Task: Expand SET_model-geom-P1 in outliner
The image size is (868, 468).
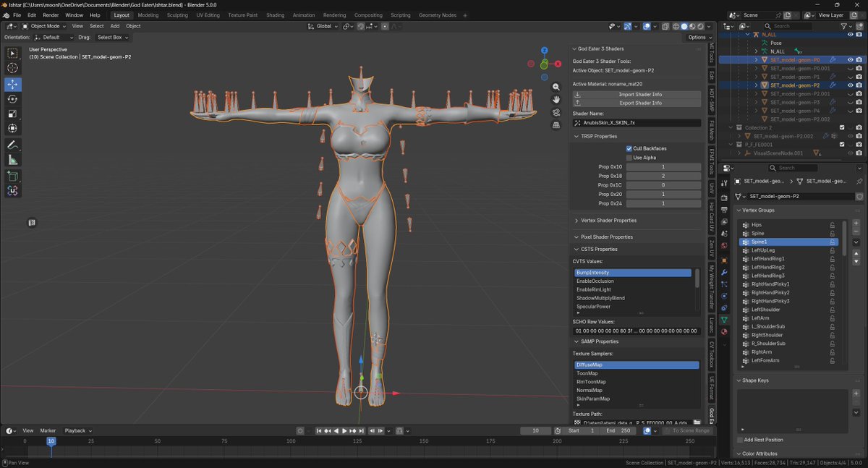Action: [x=757, y=76]
